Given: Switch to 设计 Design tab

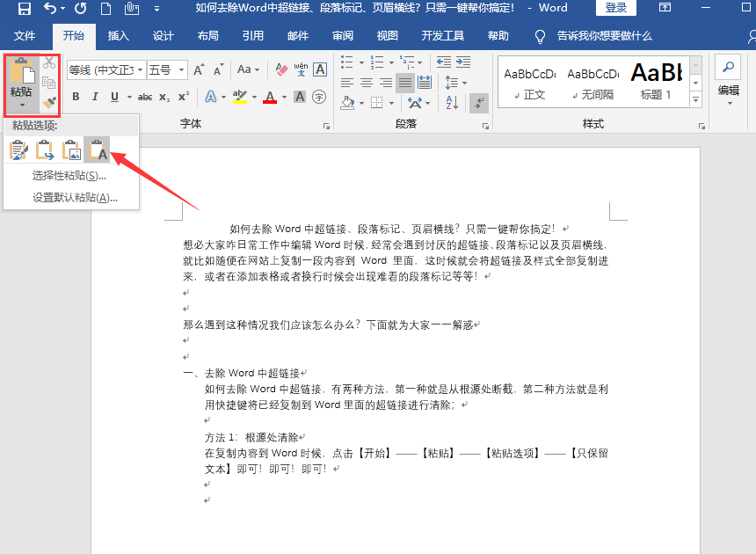Looking at the screenshot, I should [x=163, y=36].
